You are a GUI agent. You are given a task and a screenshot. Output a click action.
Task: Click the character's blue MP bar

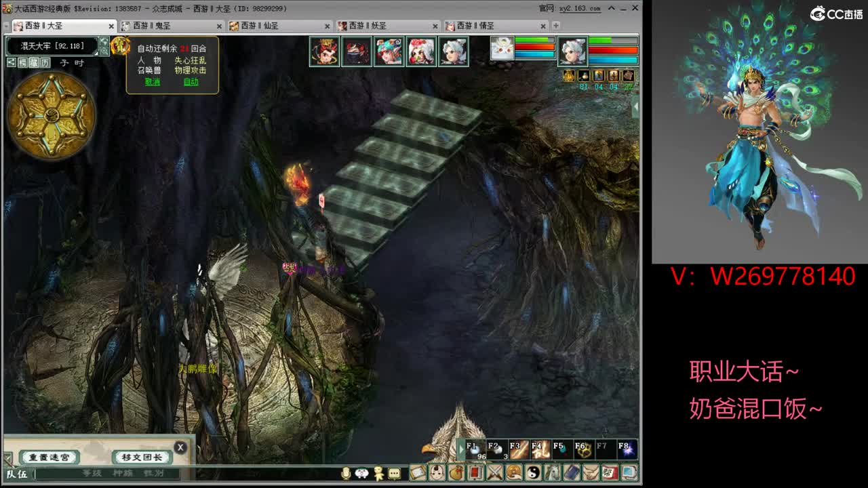tap(613, 60)
